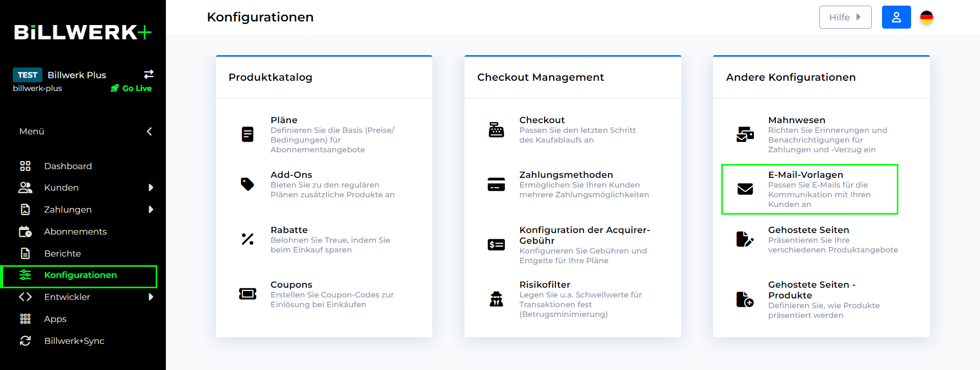Click the account switch arrows icon

pos(149,74)
